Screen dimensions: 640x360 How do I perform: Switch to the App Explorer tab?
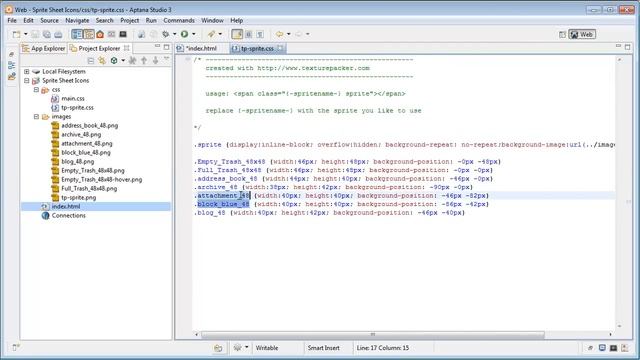point(44,48)
